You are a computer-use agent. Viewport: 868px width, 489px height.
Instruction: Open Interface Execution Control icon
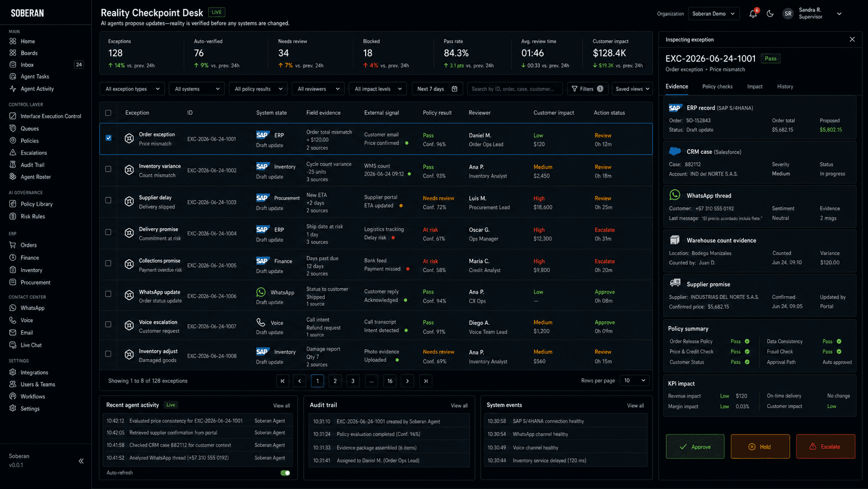[x=13, y=116]
